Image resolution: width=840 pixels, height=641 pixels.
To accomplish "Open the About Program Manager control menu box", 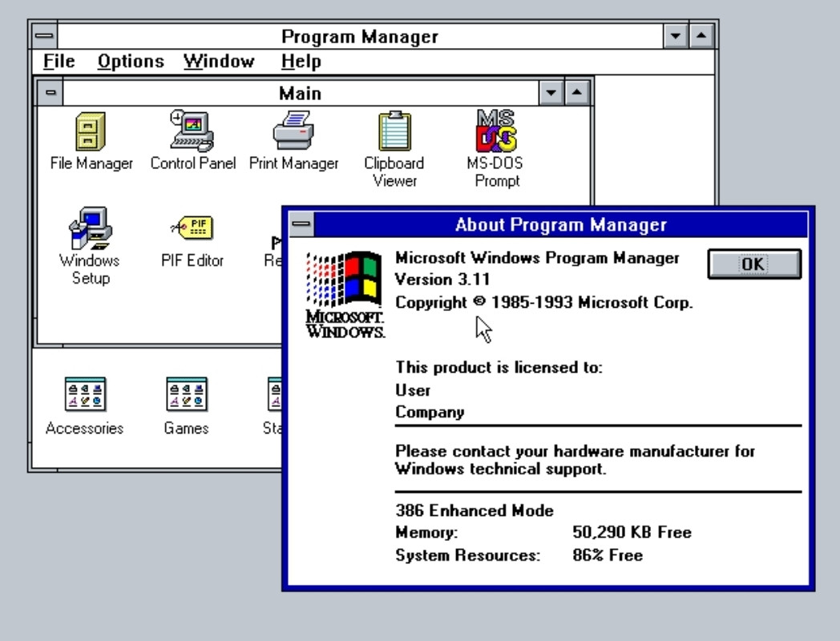I will click(301, 224).
